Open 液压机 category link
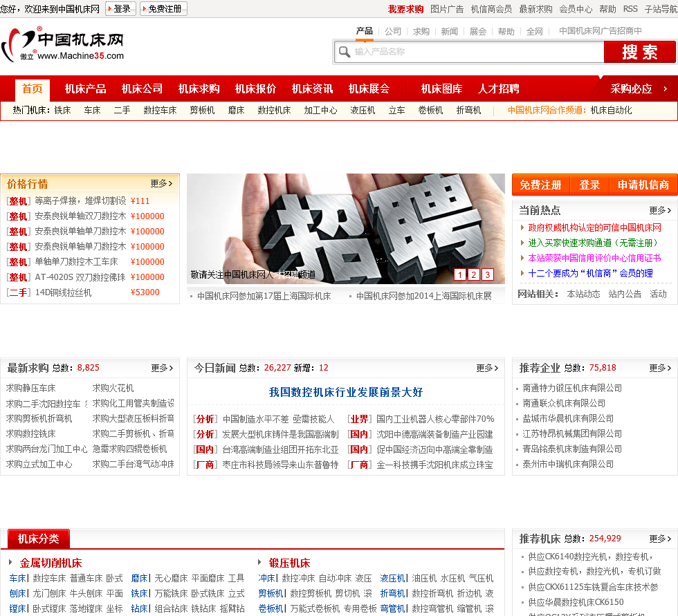The height and width of the screenshot is (616, 678). click(x=393, y=578)
